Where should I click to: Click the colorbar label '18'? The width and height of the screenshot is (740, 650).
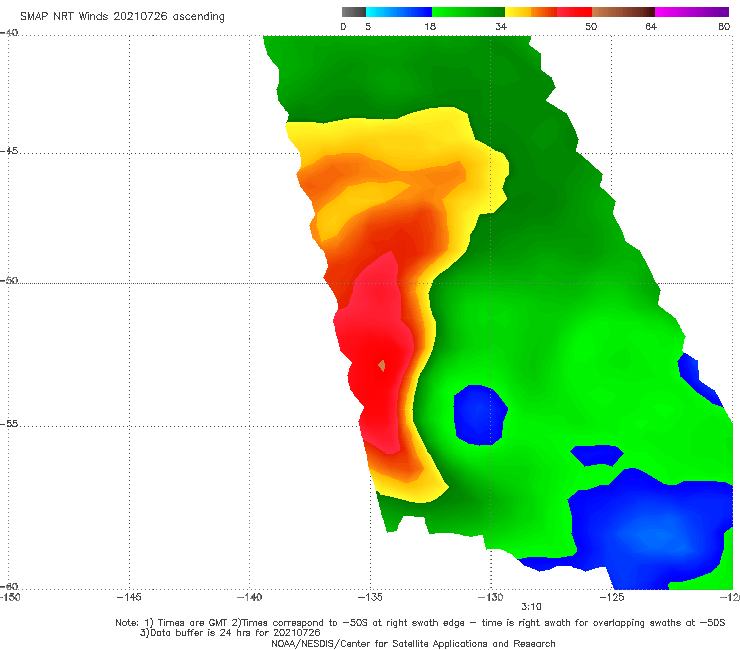430,26
